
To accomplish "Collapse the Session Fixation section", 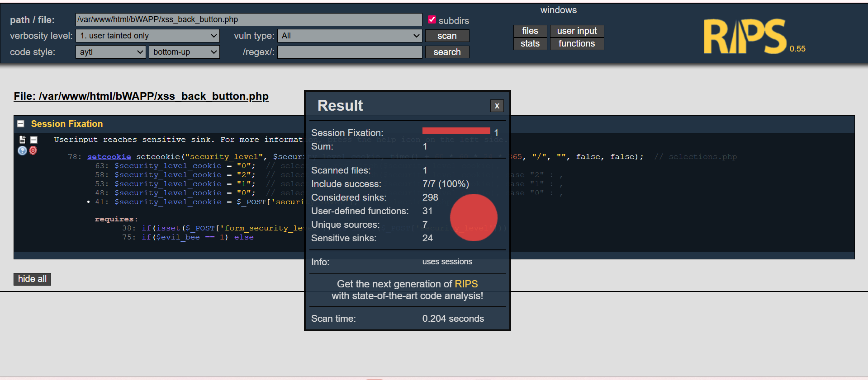I will [x=21, y=124].
